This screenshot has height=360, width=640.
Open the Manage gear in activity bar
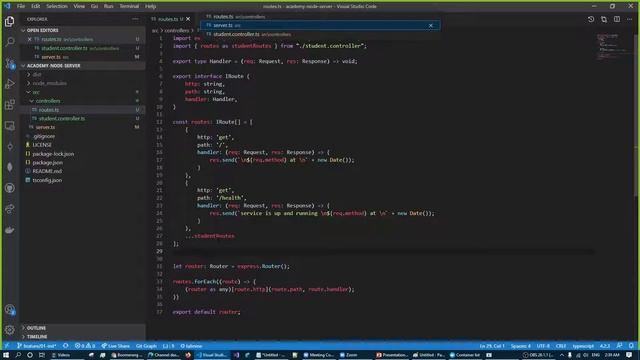[10, 330]
